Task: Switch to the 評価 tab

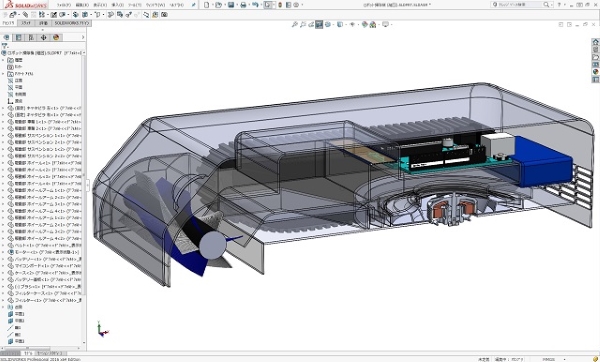Action: click(x=43, y=23)
